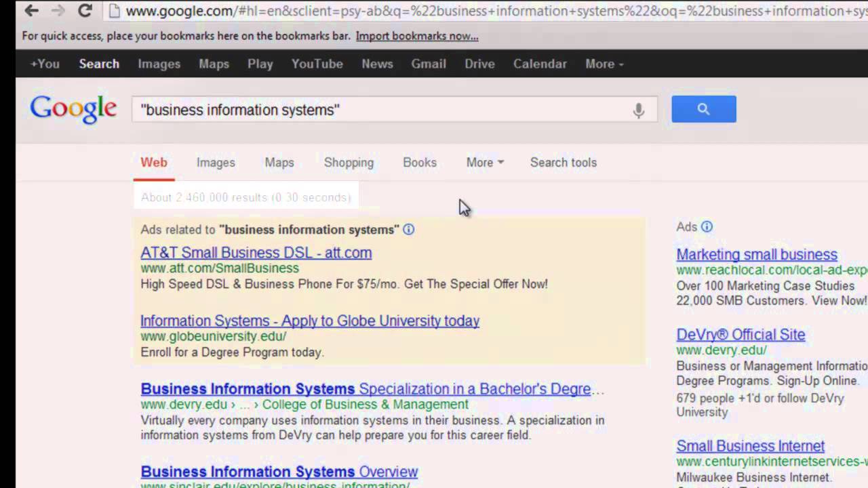
Task: Open Marketing small business side ad
Action: (x=757, y=255)
